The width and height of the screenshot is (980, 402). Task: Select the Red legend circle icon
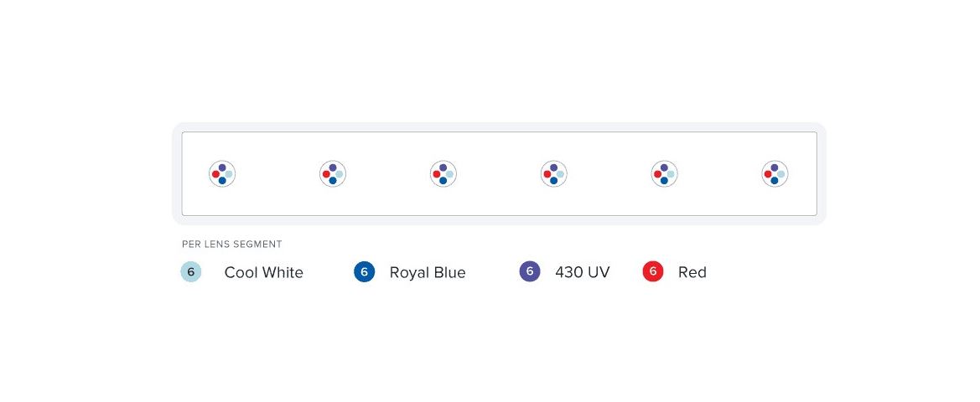[653, 271]
